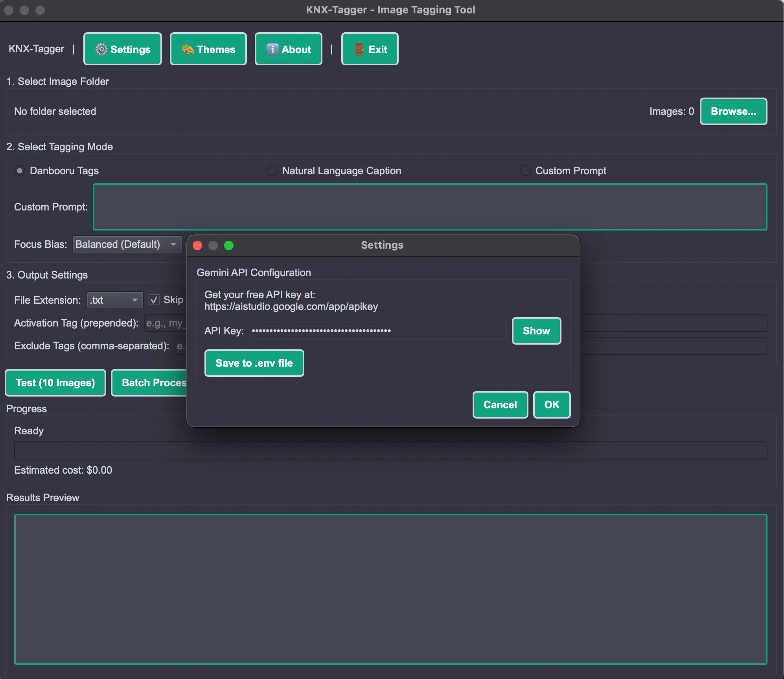This screenshot has height=679, width=784.
Task: Click the gear icon on Settings button
Action: (x=101, y=49)
